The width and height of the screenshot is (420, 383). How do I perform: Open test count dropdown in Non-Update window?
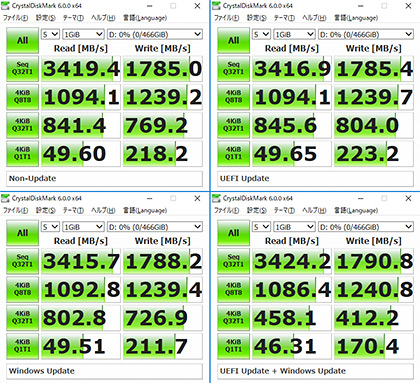[50, 34]
